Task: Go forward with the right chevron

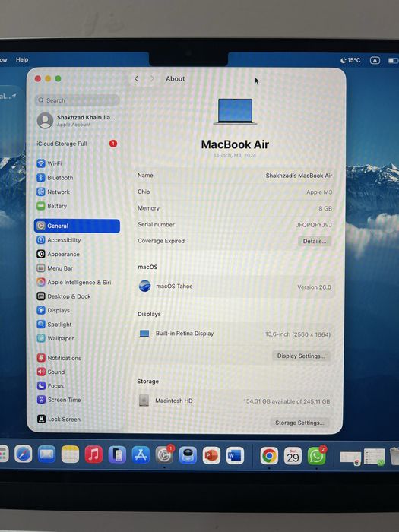Action: point(152,79)
